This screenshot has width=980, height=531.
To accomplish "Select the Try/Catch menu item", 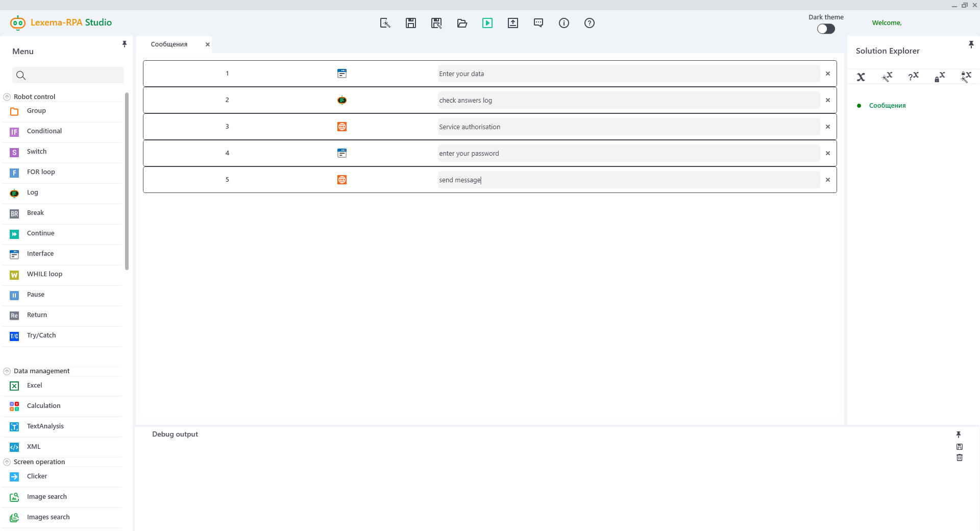I will coord(41,335).
